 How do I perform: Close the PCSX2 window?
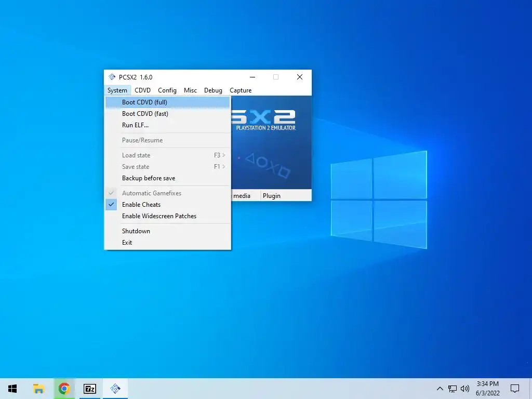tap(300, 77)
